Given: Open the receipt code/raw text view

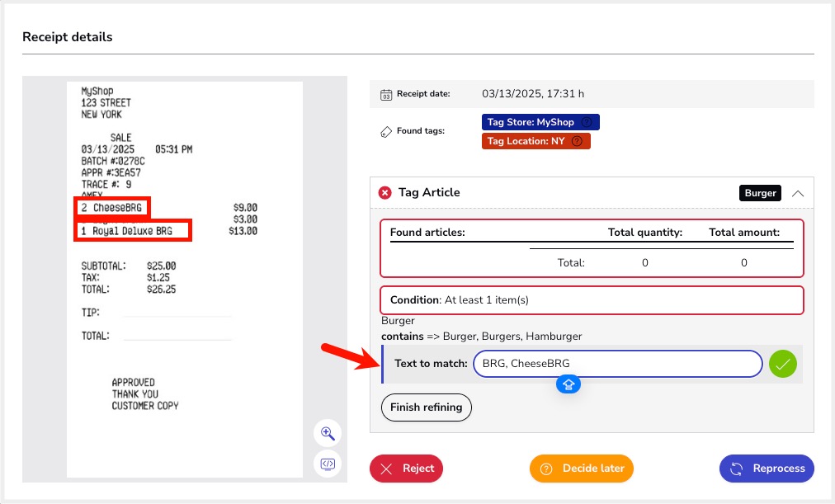Looking at the screenshot, I should (328, 464).
